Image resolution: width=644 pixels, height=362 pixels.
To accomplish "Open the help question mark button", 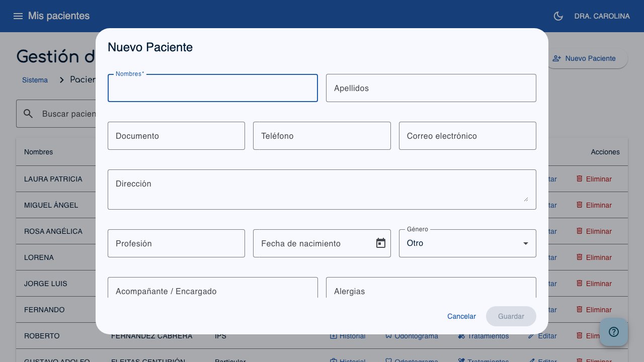I will pos(614,332).
